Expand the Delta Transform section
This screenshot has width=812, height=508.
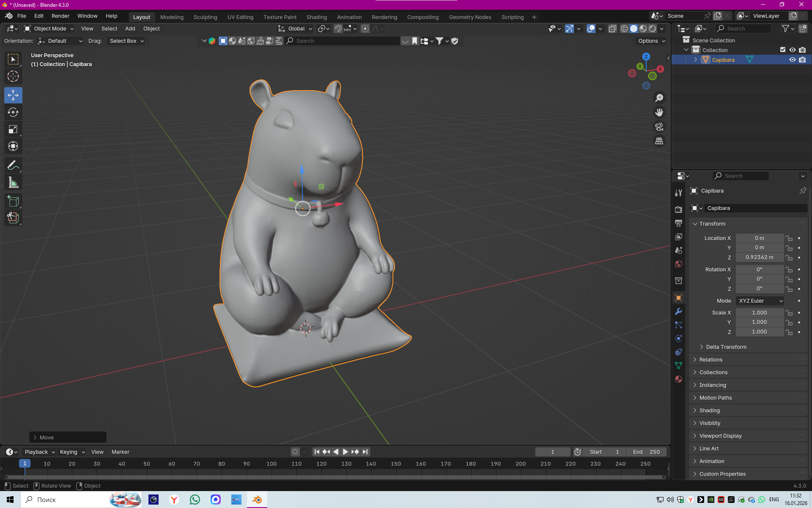click(726, 347)
